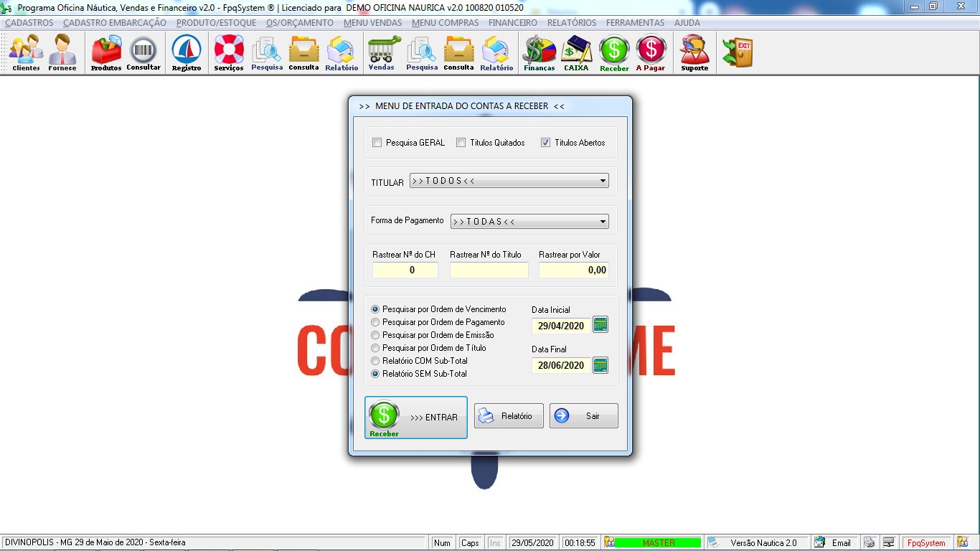The width and height of the screenshot is (980, 551).
Task: Click the computer icon beside Versão Nautica
Action: [713, 542]
